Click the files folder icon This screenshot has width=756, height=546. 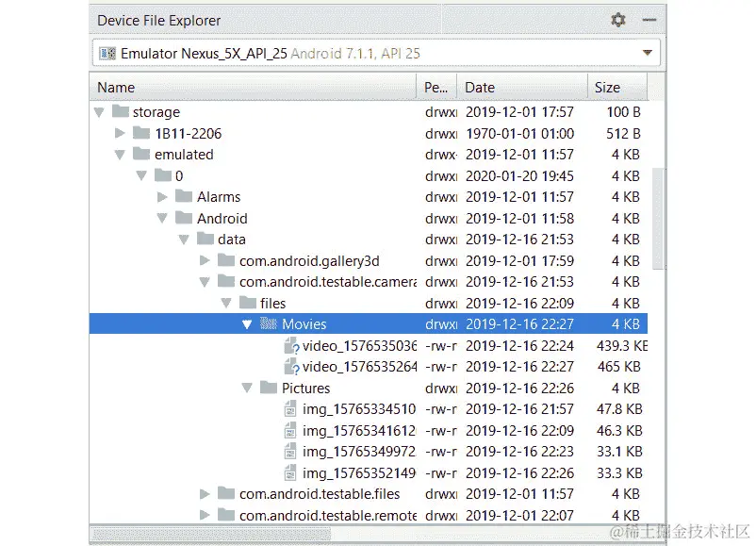(x=248, y=303)
